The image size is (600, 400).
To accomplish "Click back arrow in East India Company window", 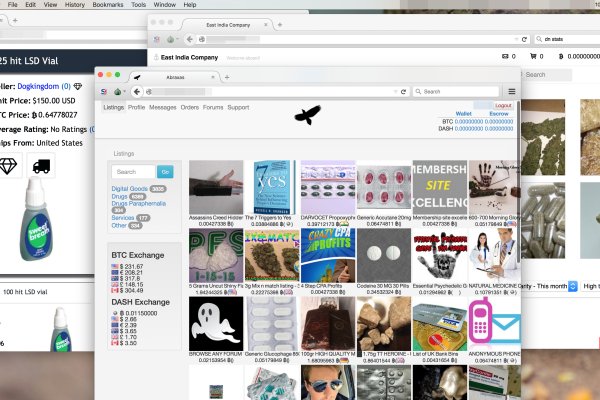I will pos(189,39).
